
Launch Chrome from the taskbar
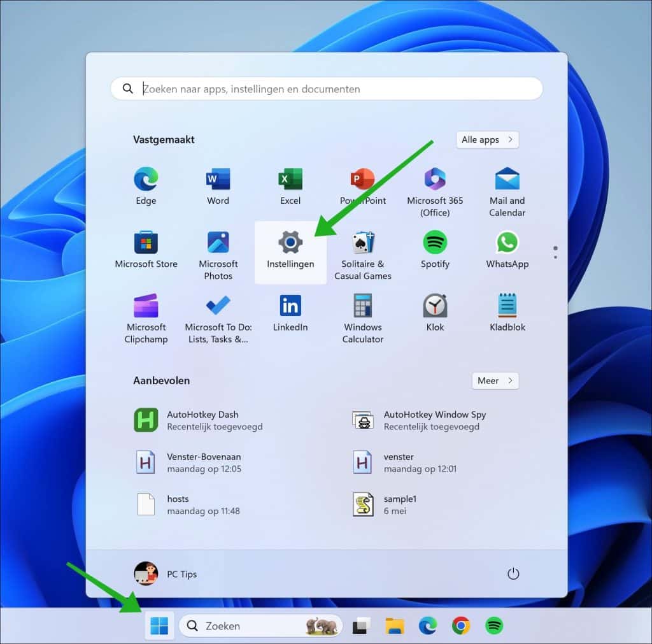click(461, 626)
